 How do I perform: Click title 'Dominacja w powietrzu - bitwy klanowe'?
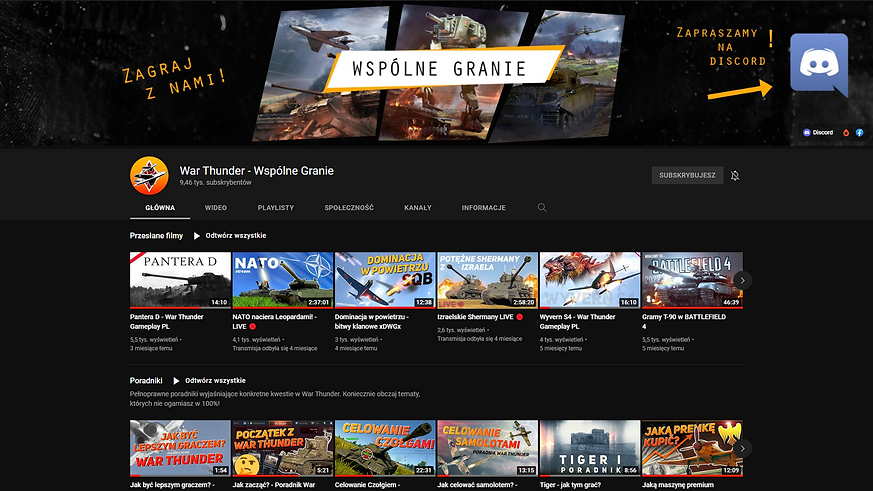coord(371,322)
